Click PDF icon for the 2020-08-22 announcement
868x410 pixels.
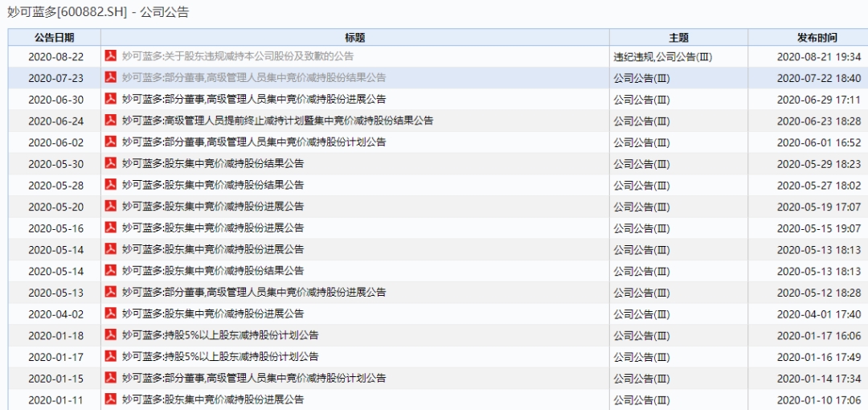(111, 56)
